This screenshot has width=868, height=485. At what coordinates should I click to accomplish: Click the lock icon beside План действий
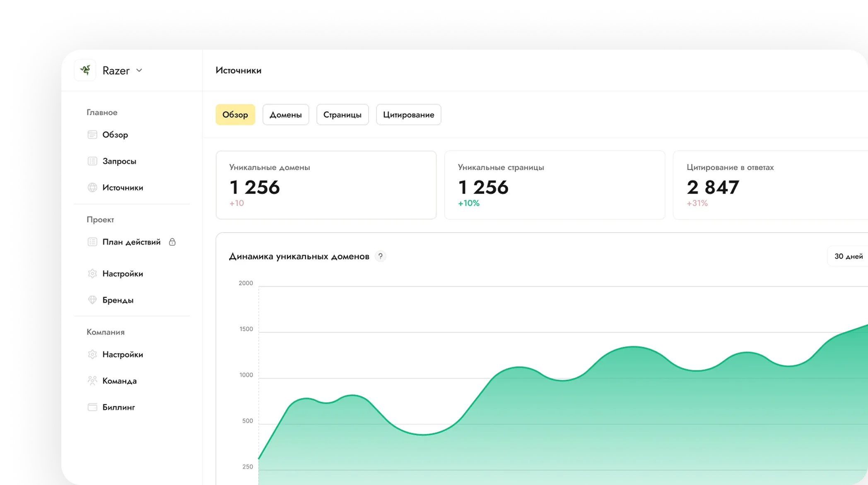[x=172, y=242]
